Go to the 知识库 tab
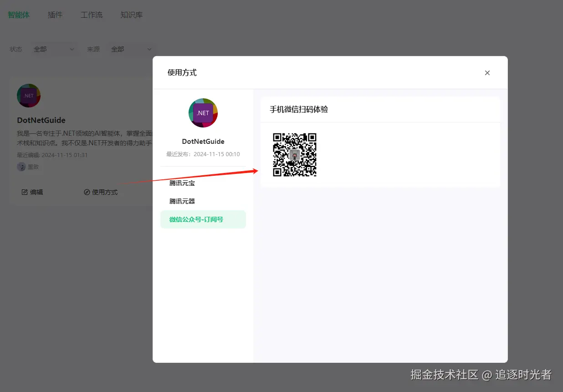This screenshot has width=563, height=392. tap(132, 15)
